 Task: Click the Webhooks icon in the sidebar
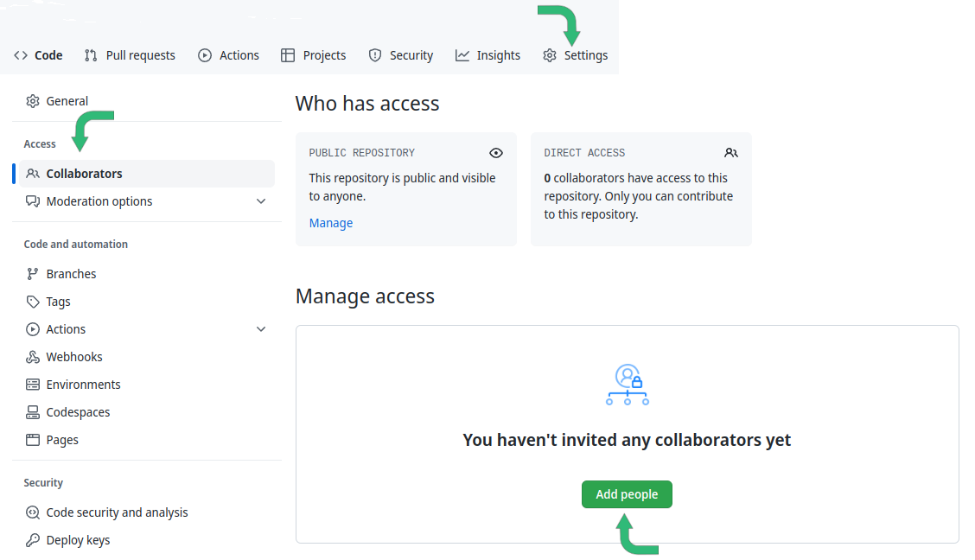(x=33, y=357)
